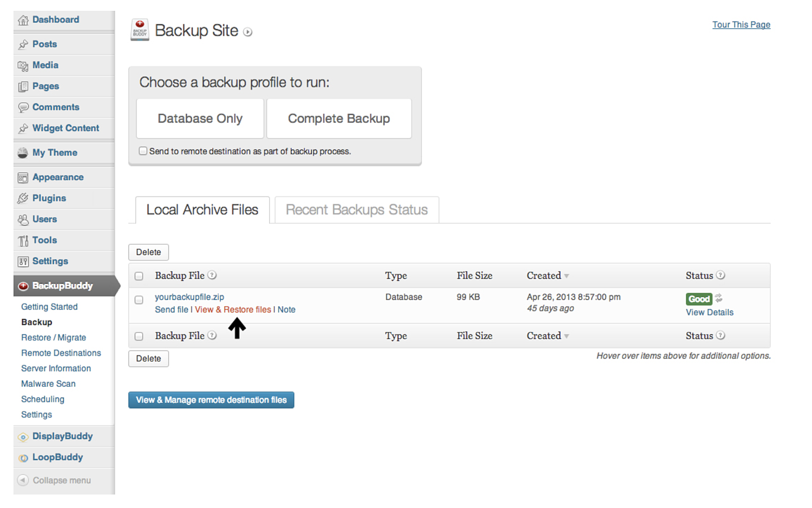The width and height of the screenshot is (812, 508).
Task: Click the Delete button above the table
Action: [148, 252]
